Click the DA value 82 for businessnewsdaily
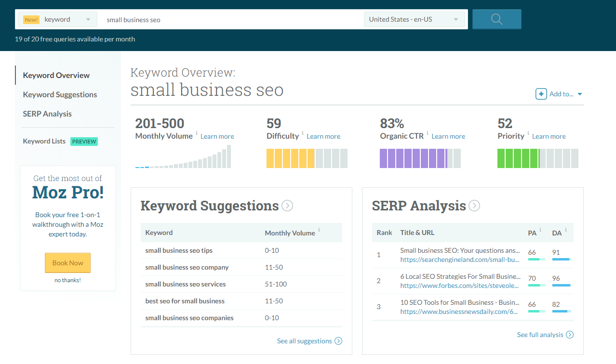The image size is (616, 364). click(556, 304)
